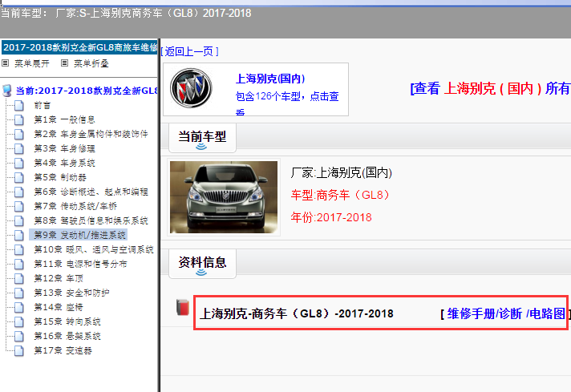Open 第5章 制动器

tap(60, 178)
